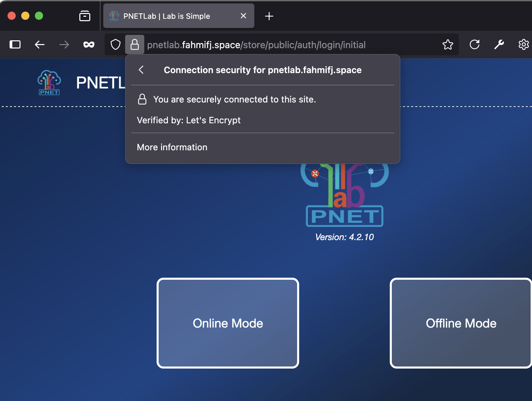This screenshot has width=532, height=401.
Task: Select the PNETLab | Lab is Simple tab
Action: pos(179,16)
